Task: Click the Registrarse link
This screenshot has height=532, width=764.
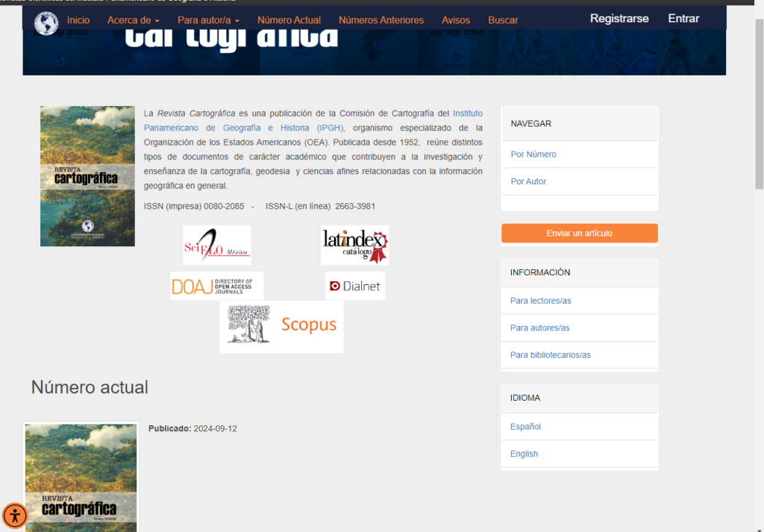Action: point(619,19)
